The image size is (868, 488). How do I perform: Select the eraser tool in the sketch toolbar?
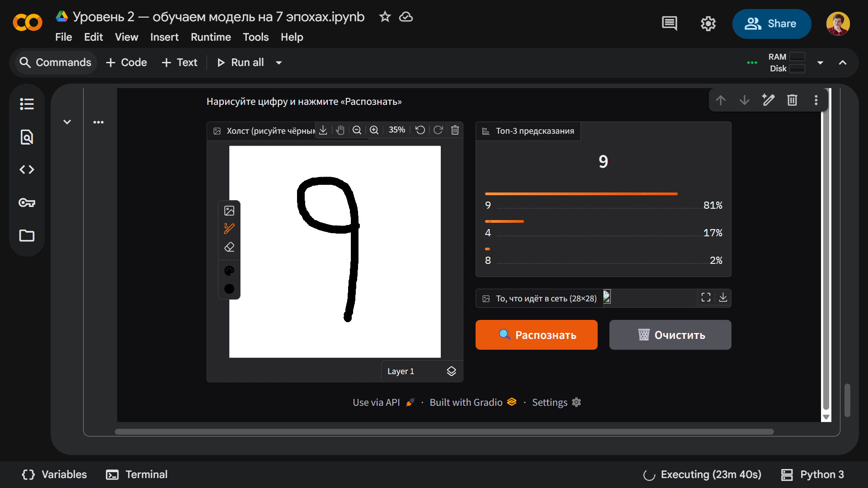(x=229, y=247)
